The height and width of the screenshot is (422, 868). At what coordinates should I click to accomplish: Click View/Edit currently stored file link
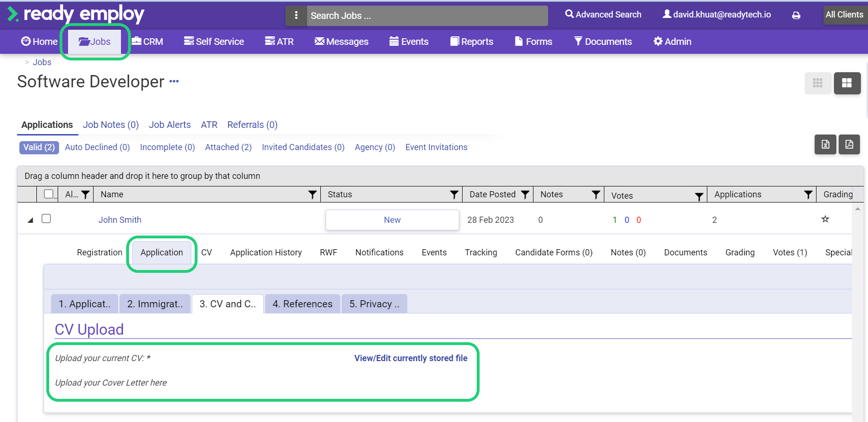pos(411,358)
